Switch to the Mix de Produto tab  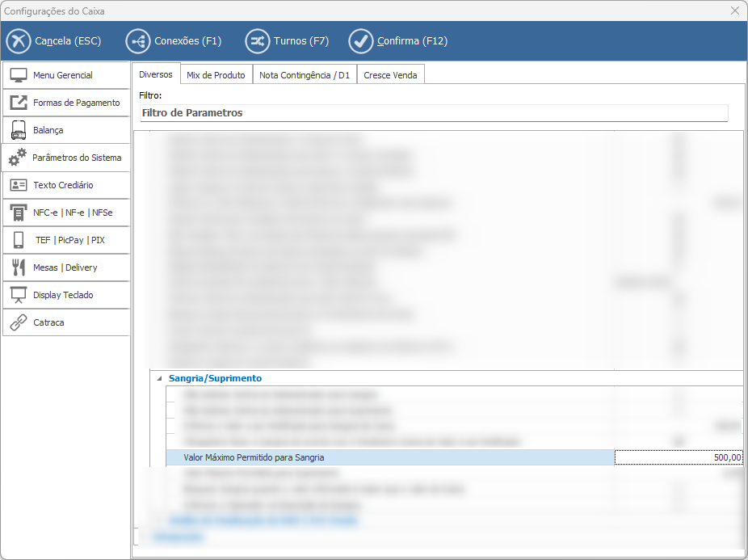coord(216,75)
